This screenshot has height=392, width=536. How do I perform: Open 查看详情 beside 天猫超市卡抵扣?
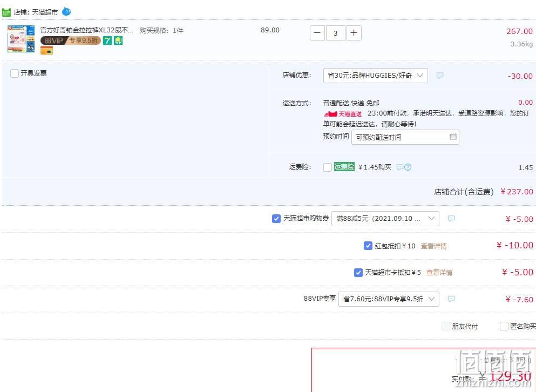coord(439,273)
